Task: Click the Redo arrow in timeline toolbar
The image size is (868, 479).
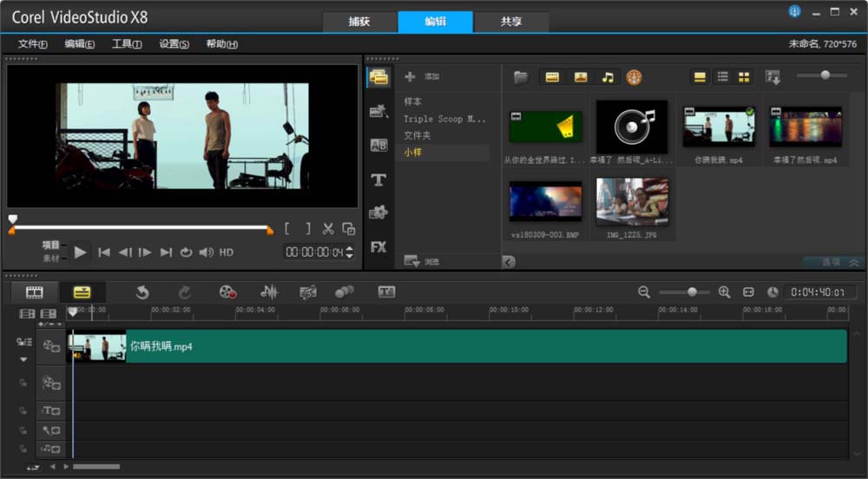Action: (185, 292)
